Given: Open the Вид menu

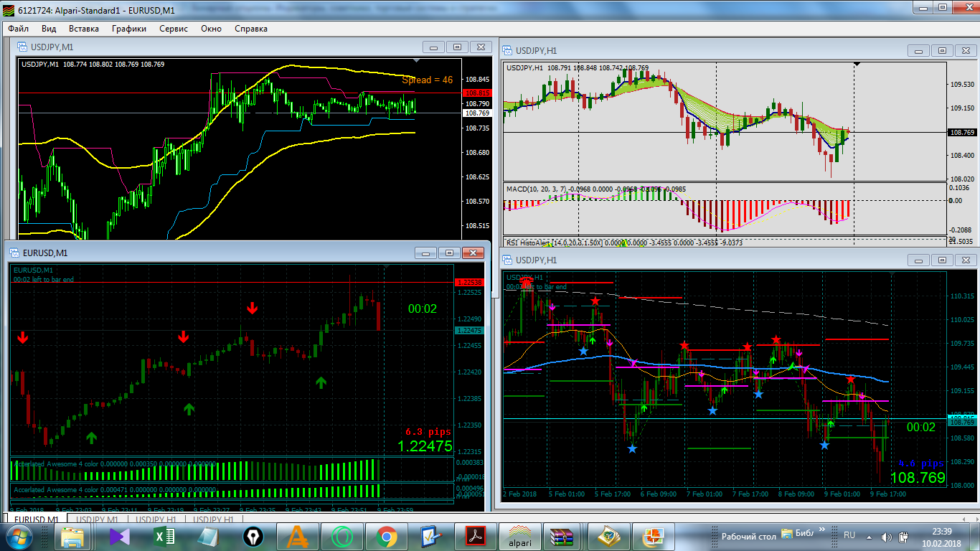Looking at the screenshot, I should pyautogui.click(x=49, y=29).
